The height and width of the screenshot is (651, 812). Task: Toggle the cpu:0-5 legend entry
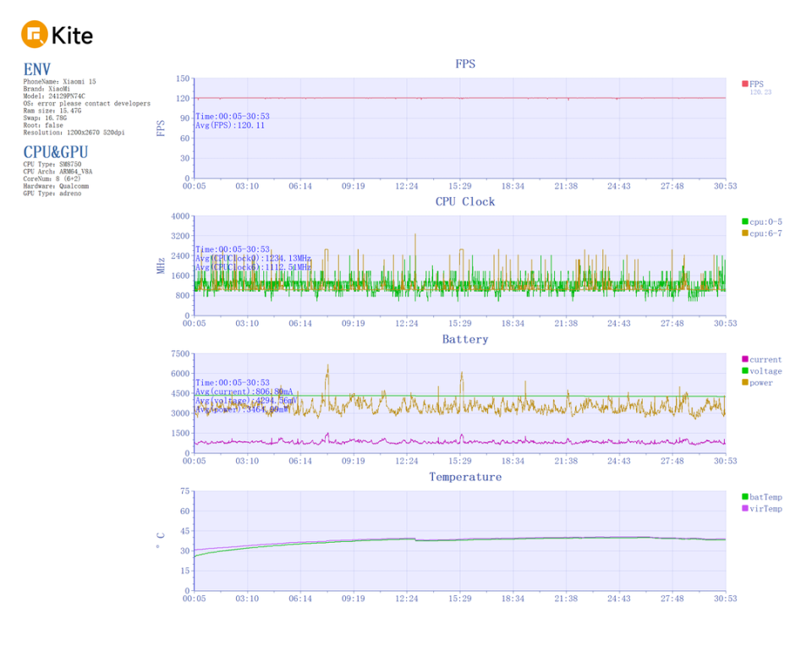click(x=762, y=222)
